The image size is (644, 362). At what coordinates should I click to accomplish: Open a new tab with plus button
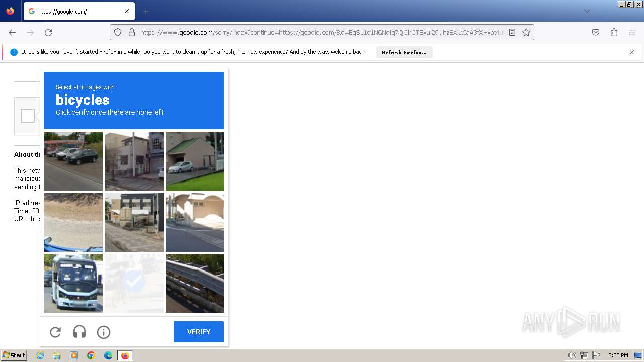(146, 11)
